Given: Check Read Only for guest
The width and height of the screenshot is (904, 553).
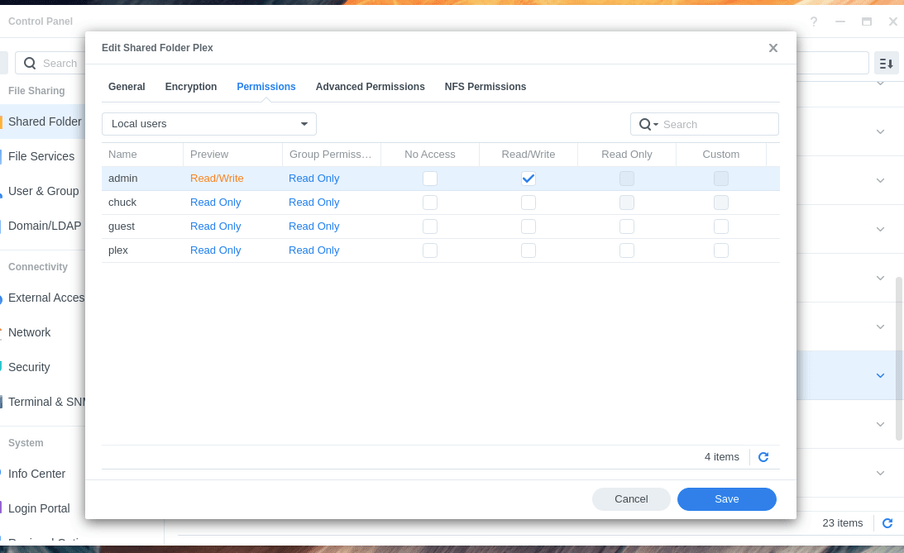Looking at the screenshot, I should (x=627, y=227).
